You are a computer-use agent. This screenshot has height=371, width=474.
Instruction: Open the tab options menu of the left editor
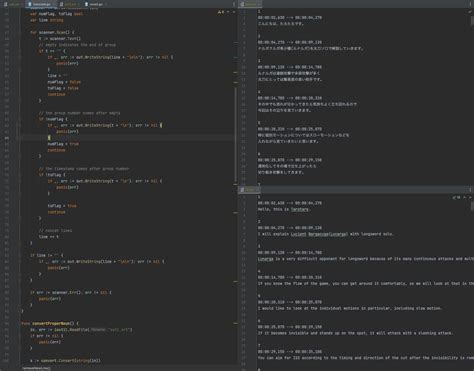point(234,4)
